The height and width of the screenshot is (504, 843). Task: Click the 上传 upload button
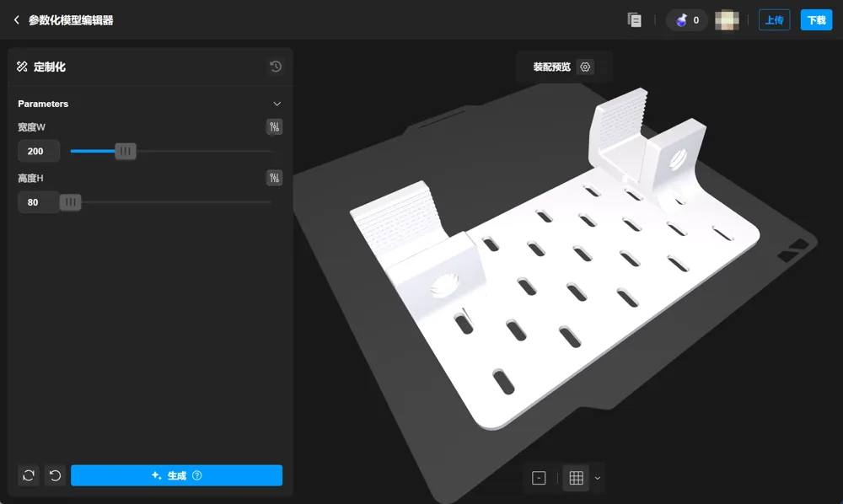pyautogui.click(x=774, y=20)
